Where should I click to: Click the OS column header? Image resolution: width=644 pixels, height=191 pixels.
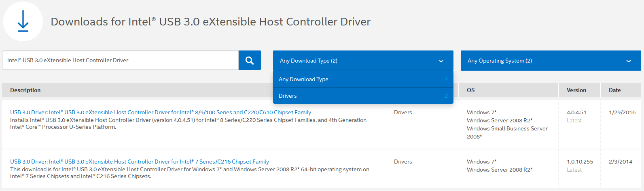(471, 90)
